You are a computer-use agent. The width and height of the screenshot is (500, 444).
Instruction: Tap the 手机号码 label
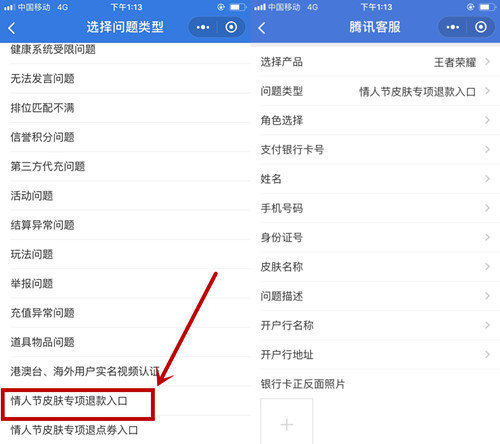coord(282,208)
